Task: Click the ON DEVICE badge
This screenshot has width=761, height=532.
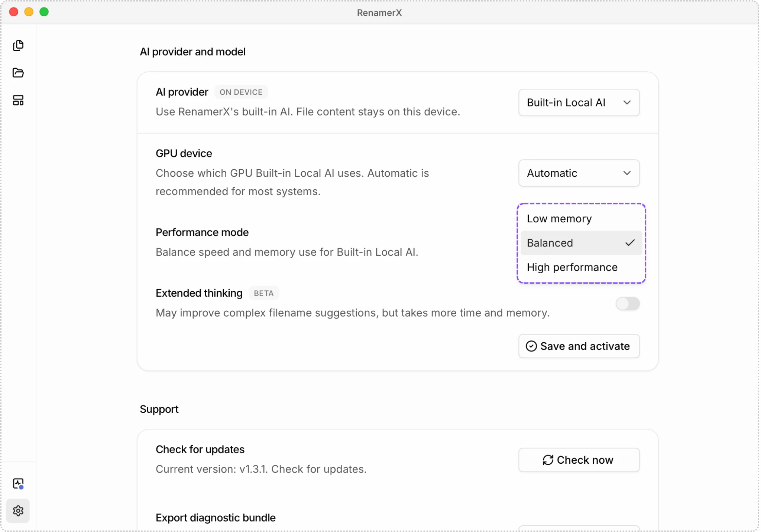Action: tap(241, 92)
